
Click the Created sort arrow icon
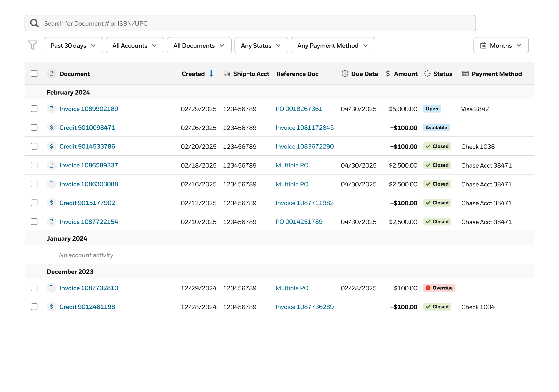(211, 73)
